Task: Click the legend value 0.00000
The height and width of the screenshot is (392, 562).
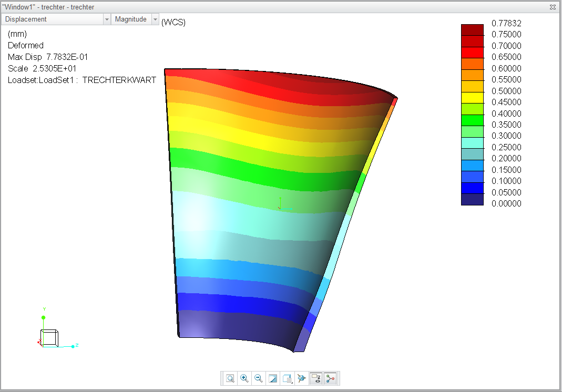Action: [x=506, y=203]
